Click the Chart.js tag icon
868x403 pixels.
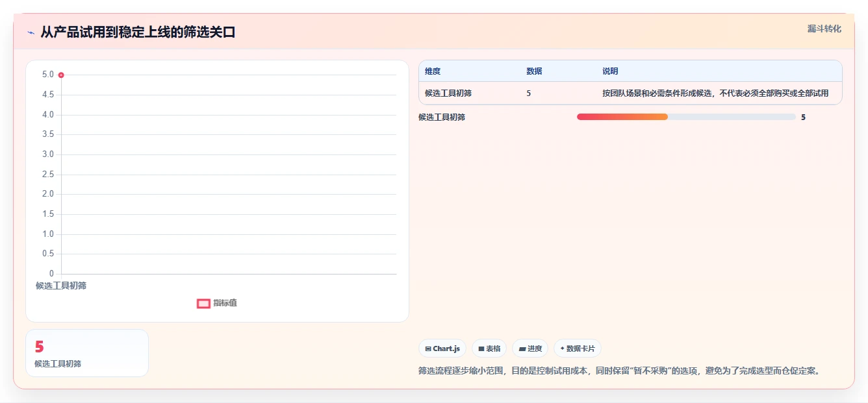428,348
